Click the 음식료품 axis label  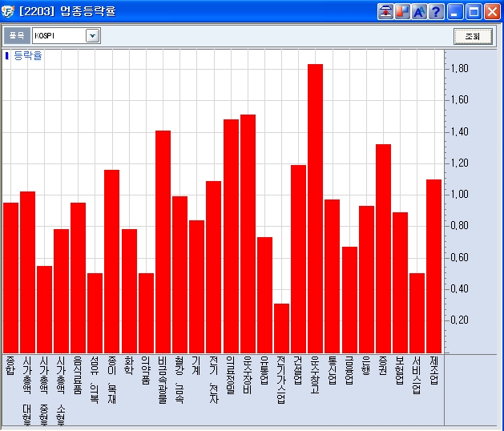78,375
